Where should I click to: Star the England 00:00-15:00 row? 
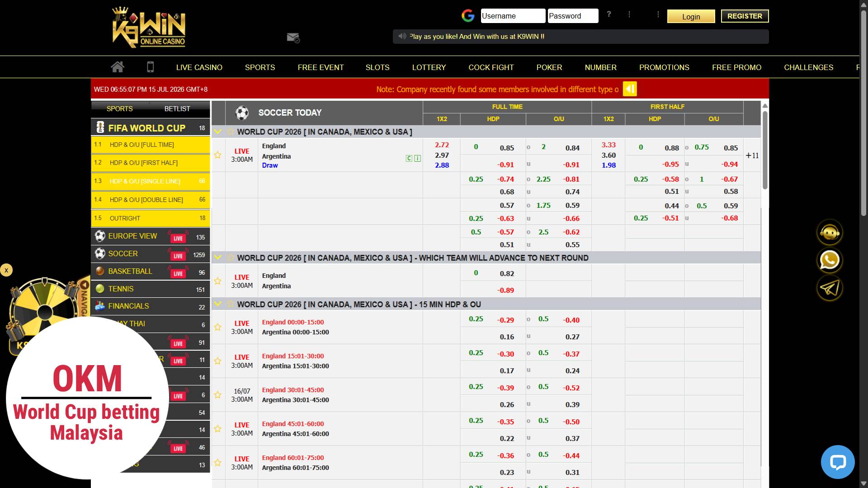point(218,327)
